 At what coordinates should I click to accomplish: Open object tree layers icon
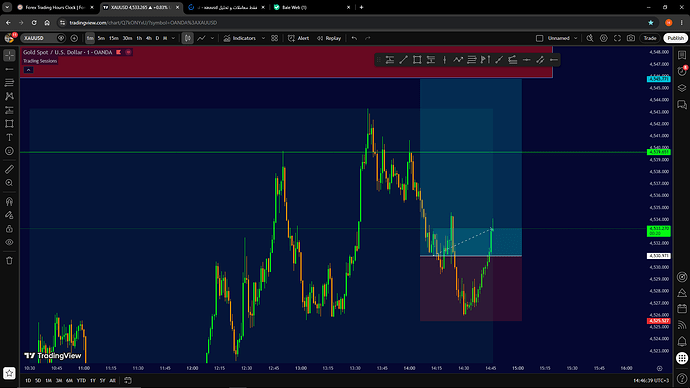(x=682, y=88)
